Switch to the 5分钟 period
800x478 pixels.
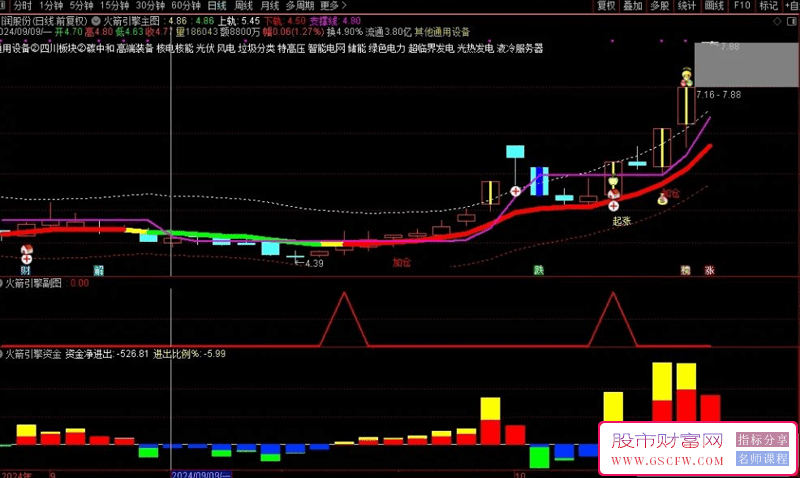82,6
